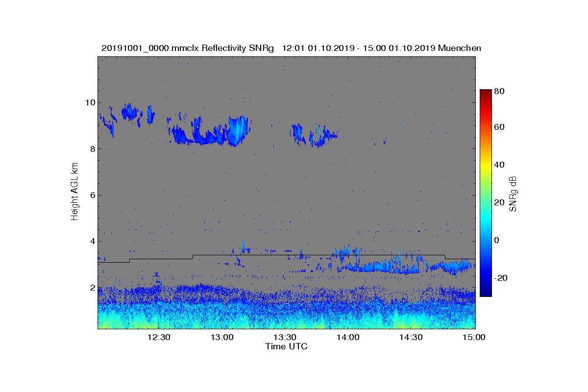The image size is (588, 392).
Task: Click the bright cirrus cloud echo near 13:05
Action: click(x=238, y=131)
